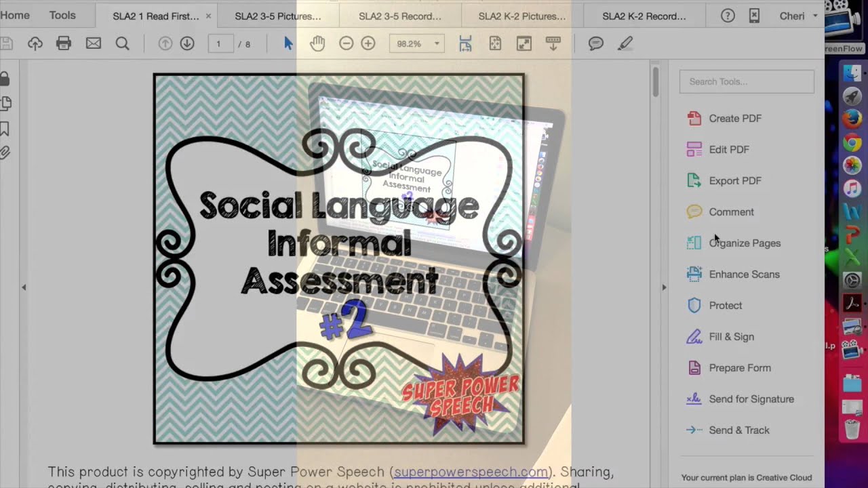Go to previous page arrow
The image size is (868, 488).
click(165, 43)
